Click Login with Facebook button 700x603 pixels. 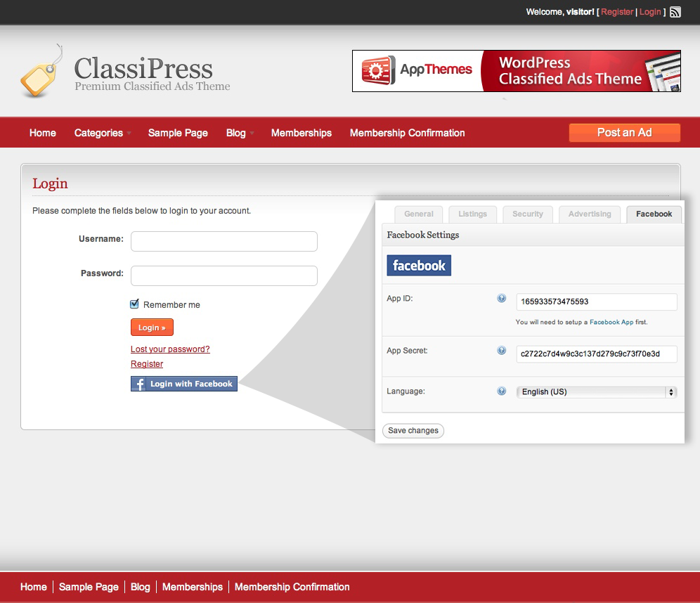click(184, 384)
